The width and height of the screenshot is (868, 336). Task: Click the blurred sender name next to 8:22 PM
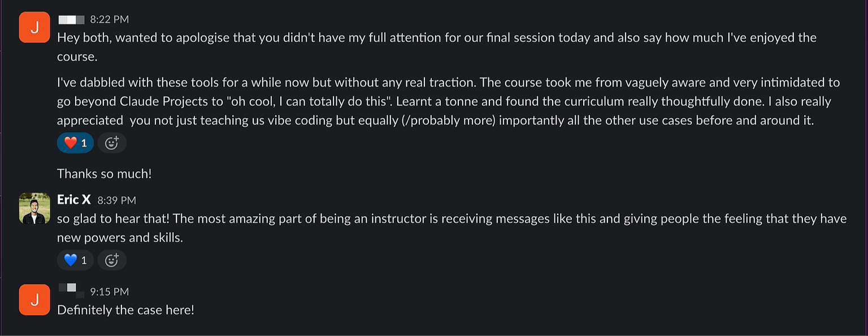tap(71, 19)
